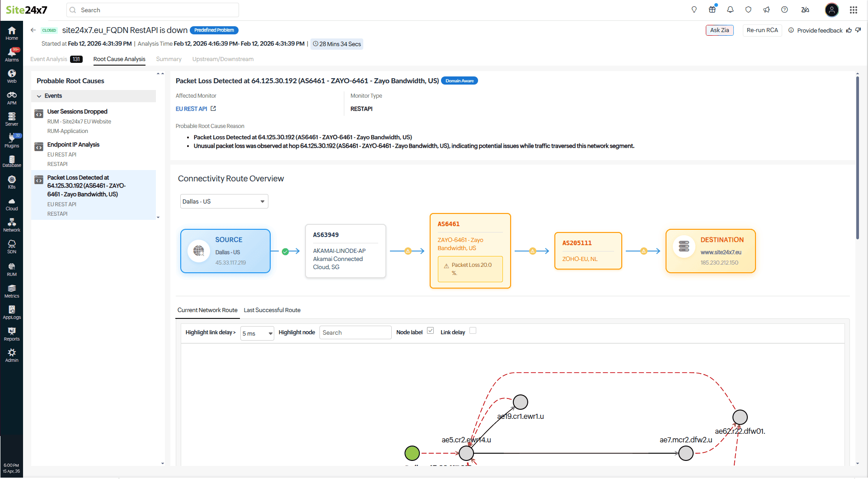The width and height of the screenshot is (868, 479).
Task: Open Network section in sidebar
Action: pos(12,225)
